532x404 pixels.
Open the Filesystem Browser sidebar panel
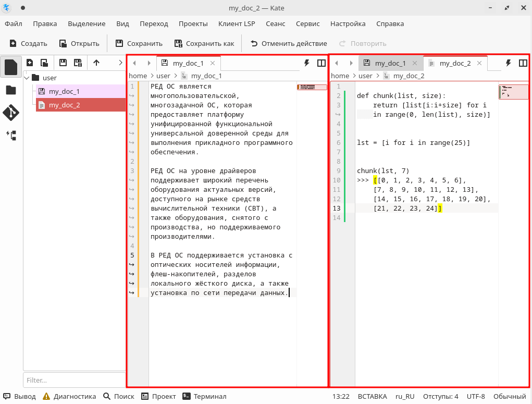click(x=11, y=90)
